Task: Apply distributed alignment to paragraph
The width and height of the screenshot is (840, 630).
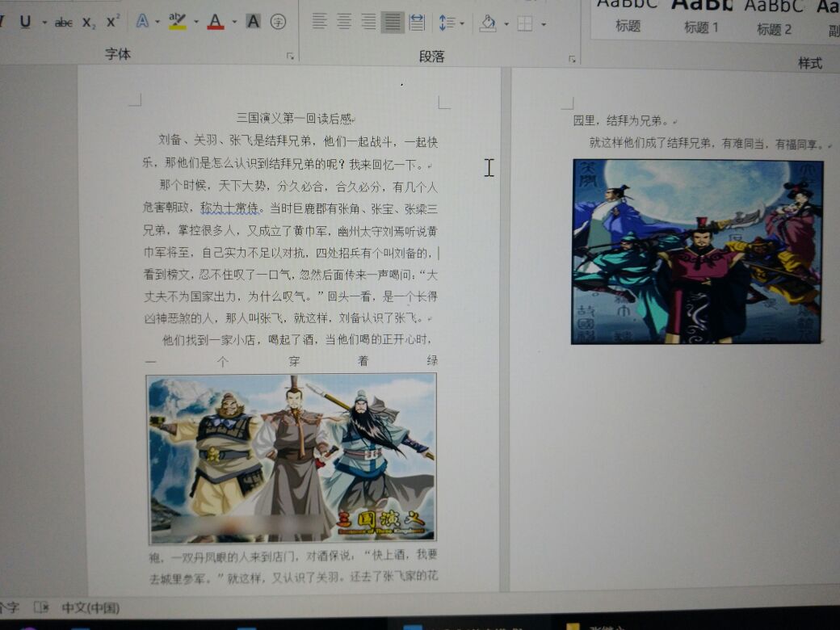Action: [417, 22]
